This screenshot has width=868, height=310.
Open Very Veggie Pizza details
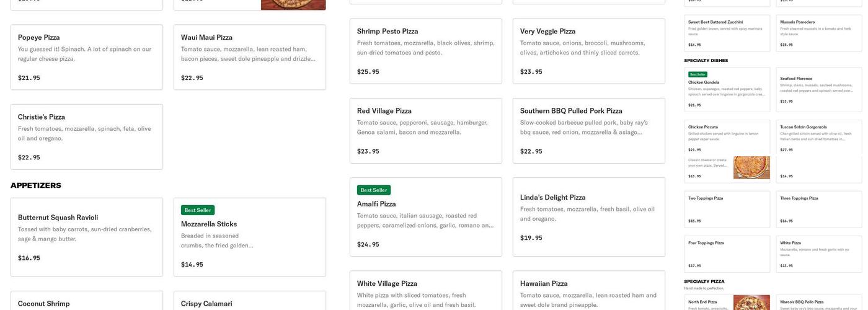coord(588,51)
